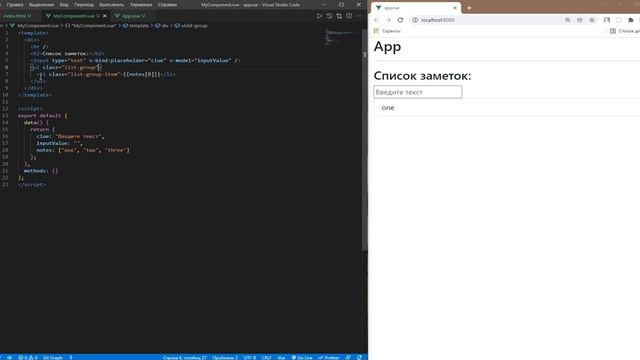
Task: Select Vue language mode in status bar
Action: coord(281,357)
